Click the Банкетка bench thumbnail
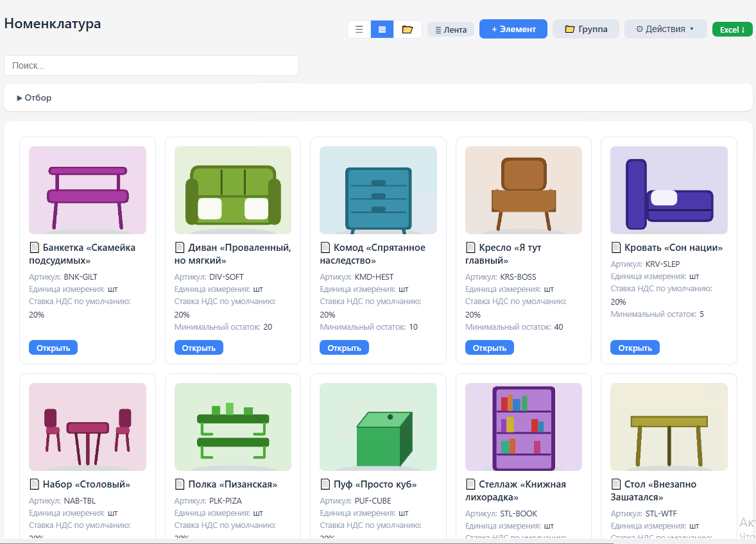Image resolution: width=756 pixels, height=544 pixels. coord(88,191)
